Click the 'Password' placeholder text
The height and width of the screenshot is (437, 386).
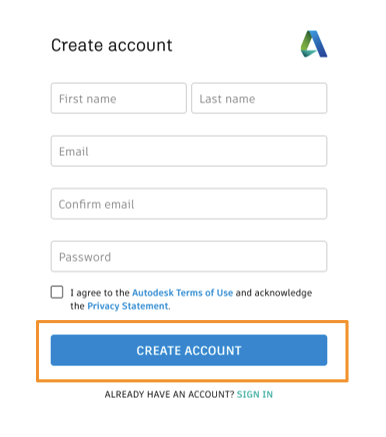coord(85,257)
